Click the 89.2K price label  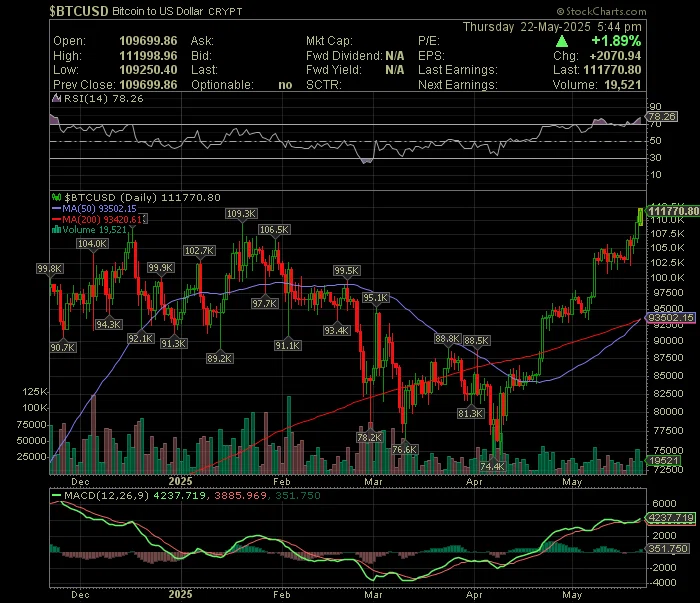[220, 358]
